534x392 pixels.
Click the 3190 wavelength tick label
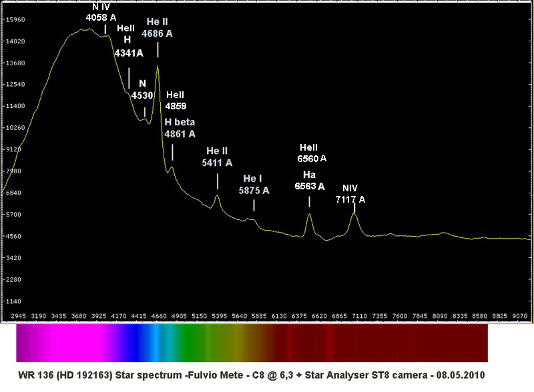39,316
